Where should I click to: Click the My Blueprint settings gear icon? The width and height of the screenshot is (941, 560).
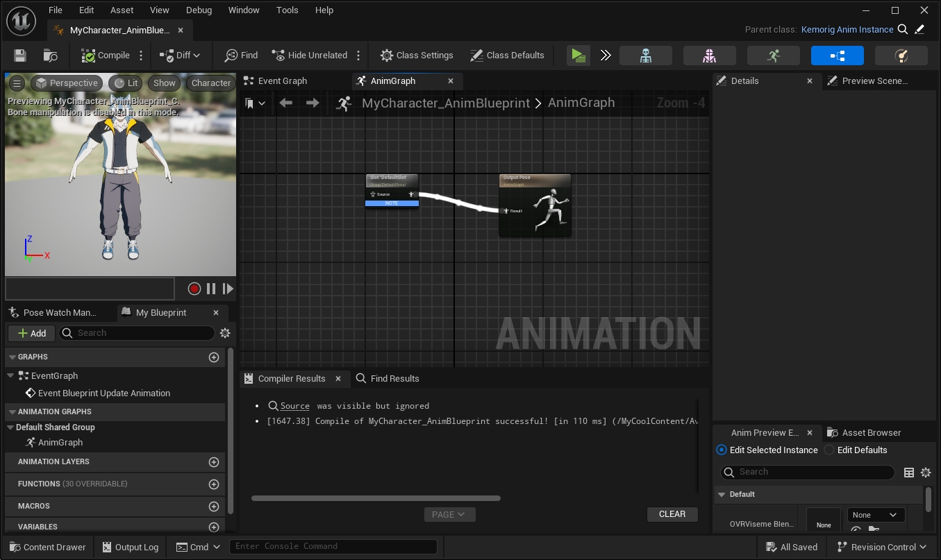pos(225,333)
